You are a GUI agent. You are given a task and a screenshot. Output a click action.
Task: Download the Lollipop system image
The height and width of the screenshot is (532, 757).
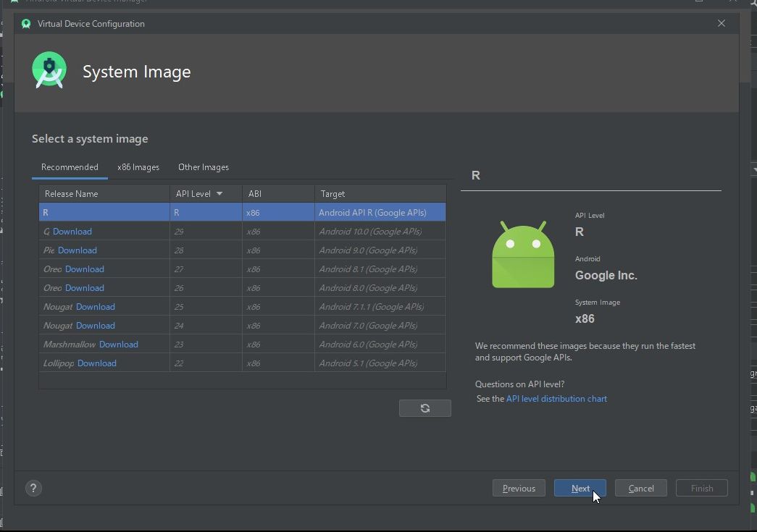tap(97, 363)
